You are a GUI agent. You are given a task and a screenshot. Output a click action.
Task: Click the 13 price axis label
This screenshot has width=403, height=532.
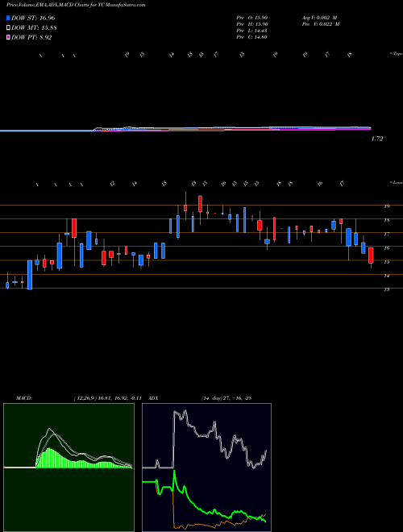386,289
